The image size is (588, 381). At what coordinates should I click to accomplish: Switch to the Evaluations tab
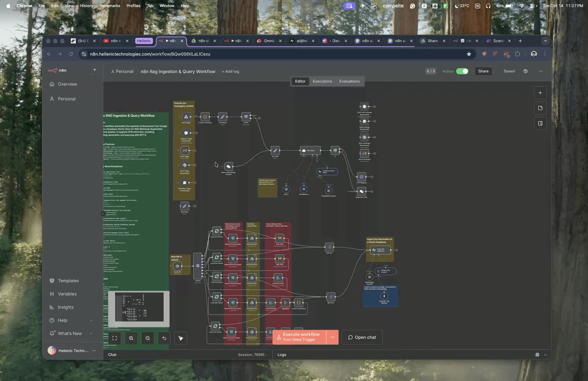349,81
